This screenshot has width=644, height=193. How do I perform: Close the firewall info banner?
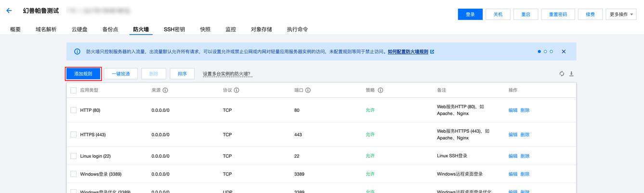point(564,52)
